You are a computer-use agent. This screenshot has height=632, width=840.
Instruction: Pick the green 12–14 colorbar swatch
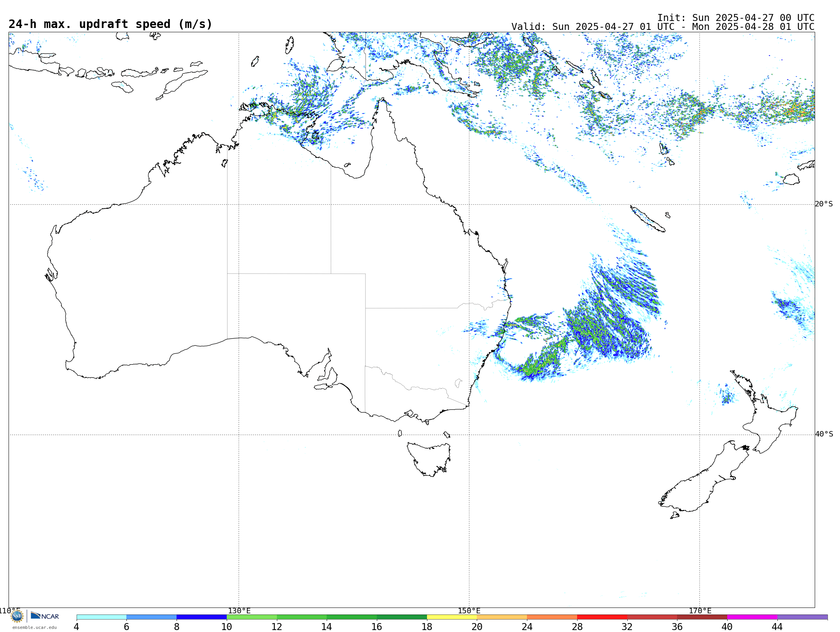(x=302, y=617)
